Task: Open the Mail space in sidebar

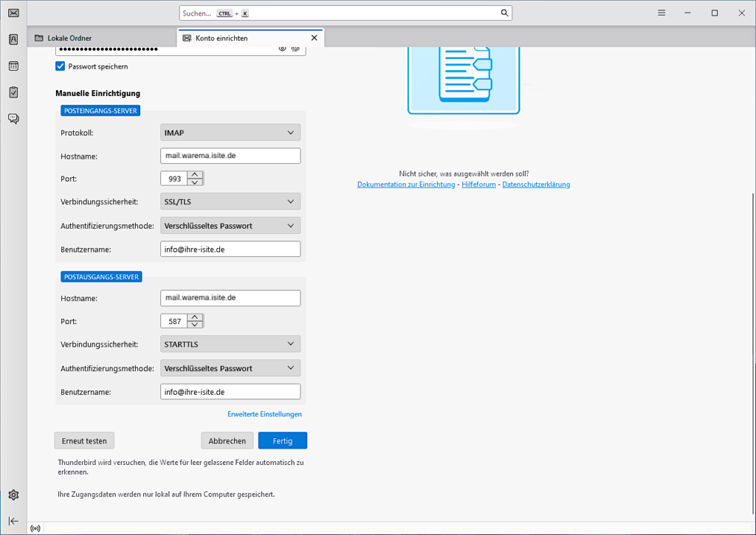Action: [13, 13]
